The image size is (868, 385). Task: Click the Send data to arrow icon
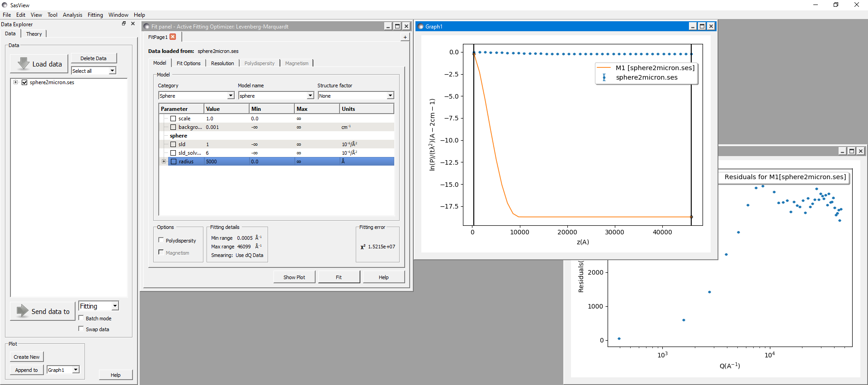[x=22, y=311]
